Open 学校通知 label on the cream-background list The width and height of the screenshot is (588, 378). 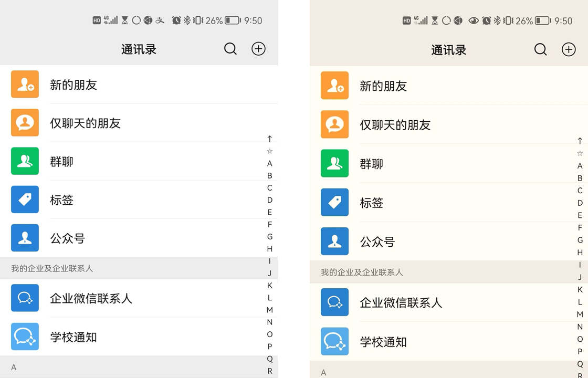(383, 342)
